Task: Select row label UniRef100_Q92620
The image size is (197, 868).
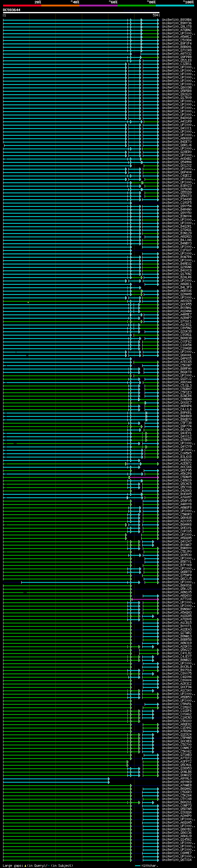Action: pyautogui.click(x=177, y=94)
